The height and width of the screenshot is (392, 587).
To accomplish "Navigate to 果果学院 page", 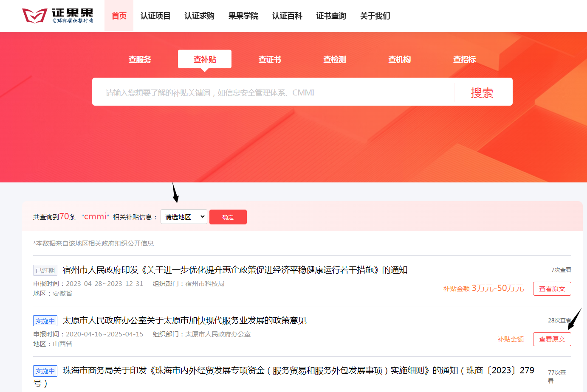I will [243, 16].
